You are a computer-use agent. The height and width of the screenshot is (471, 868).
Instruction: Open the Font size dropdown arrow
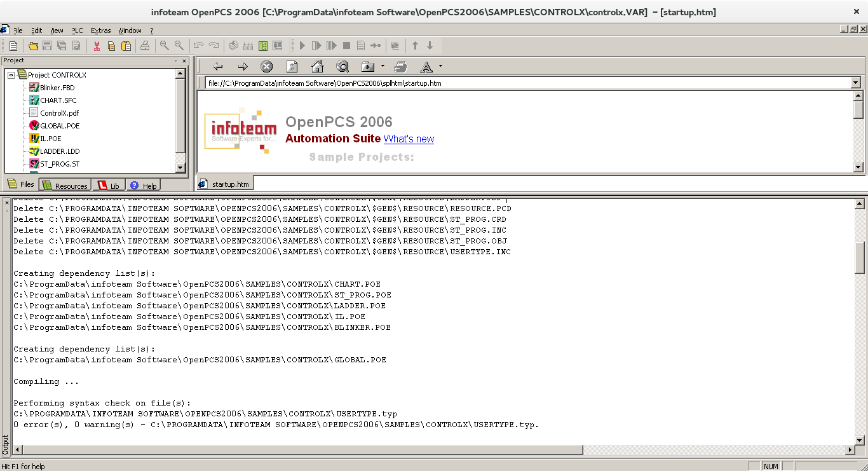(x=440, y=66)
